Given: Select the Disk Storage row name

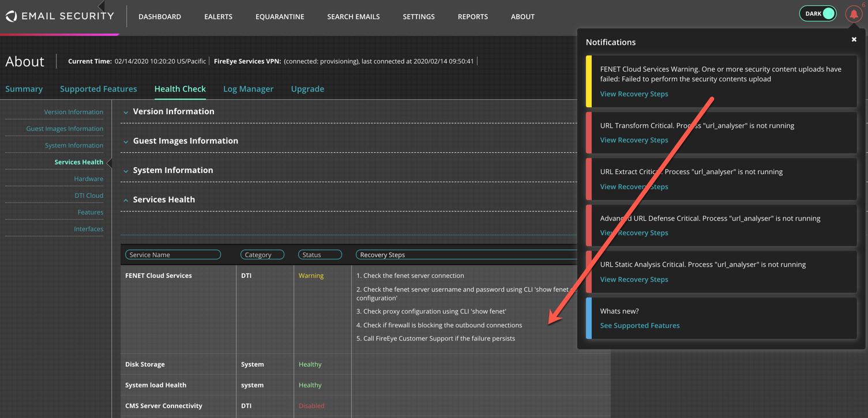Looking at the screenshot, I should 145,364.
